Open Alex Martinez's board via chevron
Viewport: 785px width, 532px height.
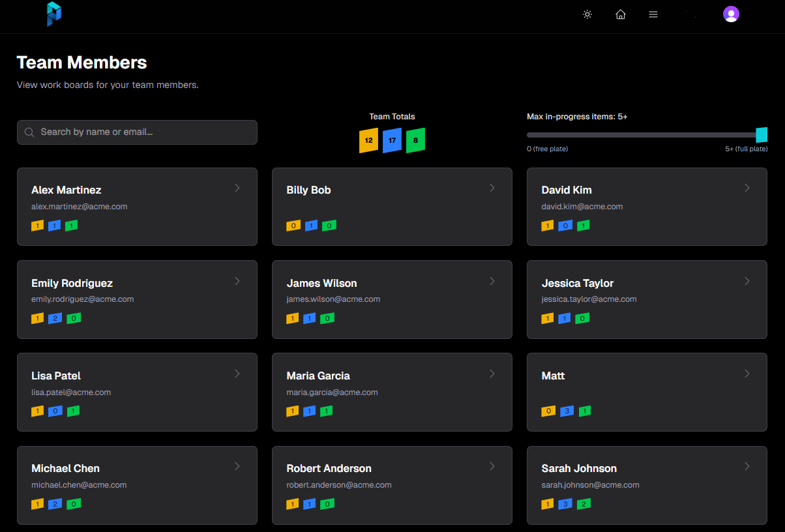[x=237, y=188]
